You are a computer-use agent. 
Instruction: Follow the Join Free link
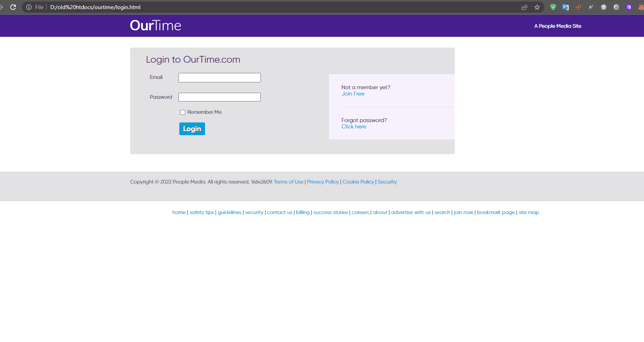353,94
